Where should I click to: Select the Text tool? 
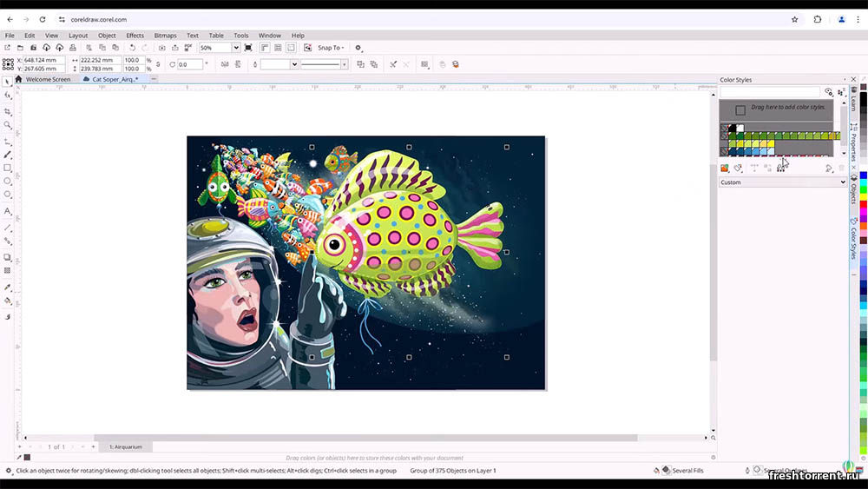tap(8, 211)
